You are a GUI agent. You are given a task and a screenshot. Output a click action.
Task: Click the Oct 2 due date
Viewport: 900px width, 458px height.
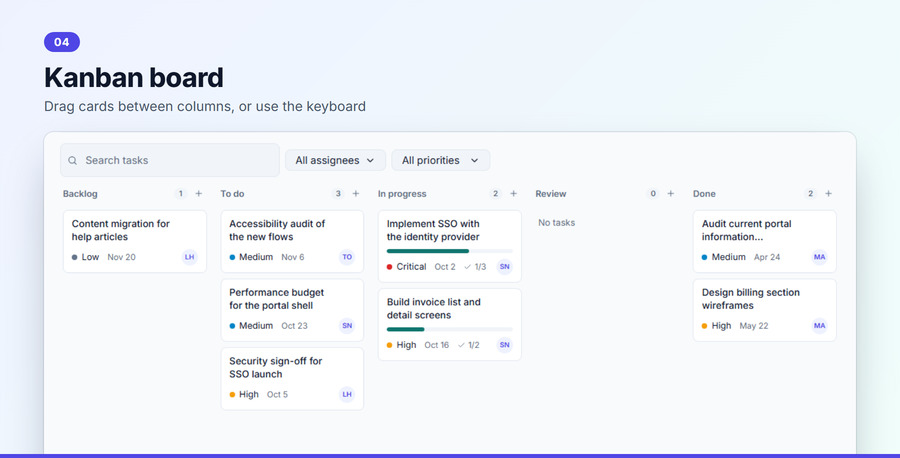tap(445, 267)
